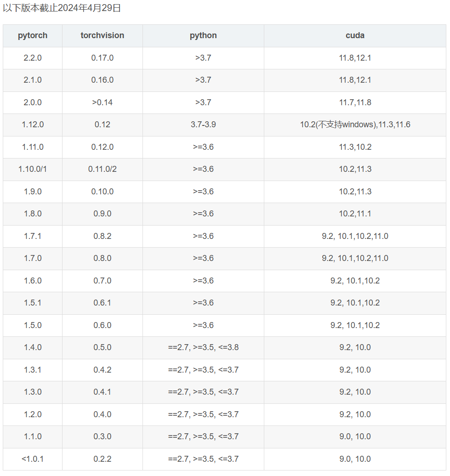Click cuda 10.2,11.3 in the 1.9.0 row
Screen dimensions: 450x476
click(355, 192)
